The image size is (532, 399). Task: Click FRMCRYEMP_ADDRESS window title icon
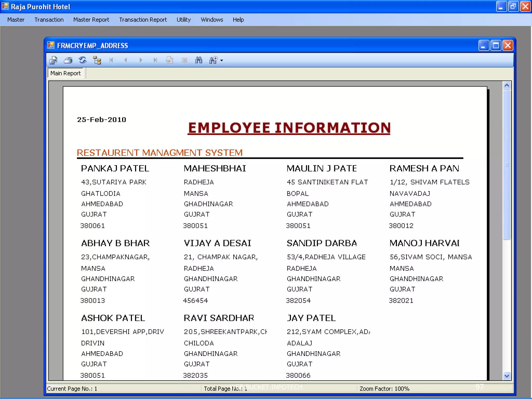51,45
